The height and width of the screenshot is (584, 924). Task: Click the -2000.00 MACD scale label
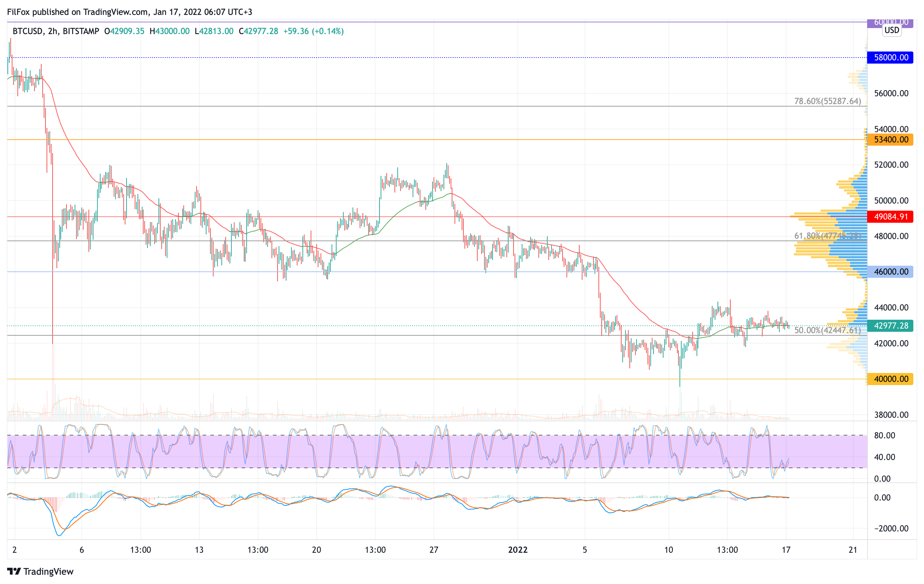(891, 528)
